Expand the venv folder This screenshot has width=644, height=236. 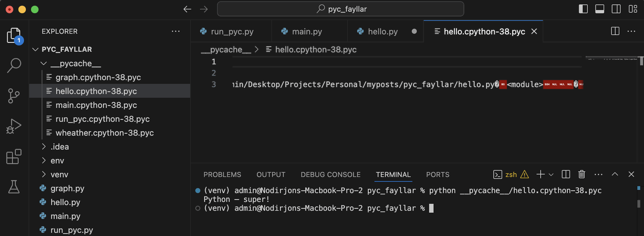[x=110, y=174]
